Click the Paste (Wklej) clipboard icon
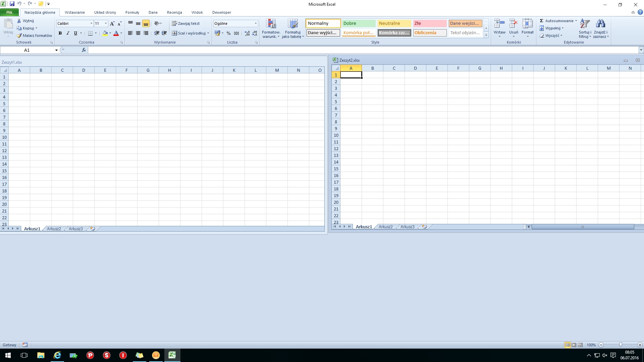Screen dimensions: 644x362 click(x=8, y=24)
